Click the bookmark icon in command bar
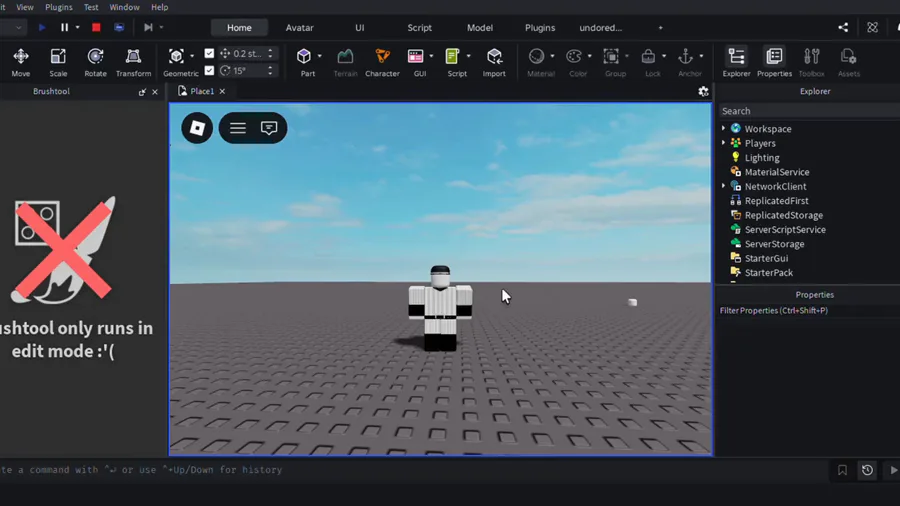This screenshot has height=506, width=900. (842, 470)
